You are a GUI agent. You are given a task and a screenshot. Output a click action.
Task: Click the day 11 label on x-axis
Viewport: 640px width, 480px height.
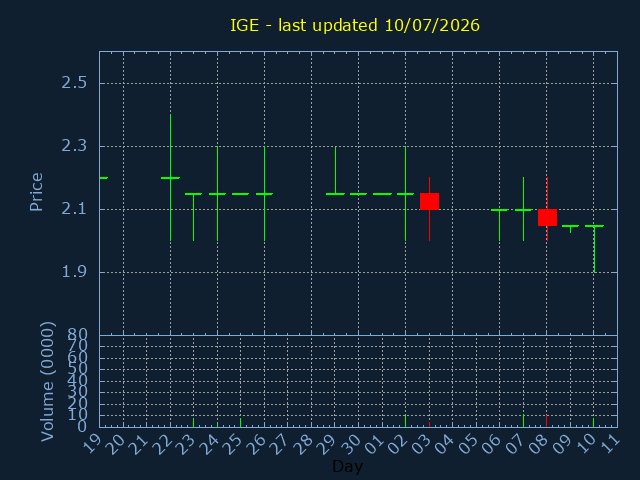click(x=609, y=443)
